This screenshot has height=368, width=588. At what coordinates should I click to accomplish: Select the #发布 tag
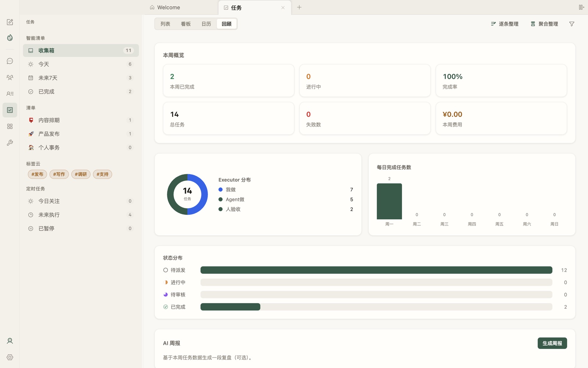coord(37,174)
